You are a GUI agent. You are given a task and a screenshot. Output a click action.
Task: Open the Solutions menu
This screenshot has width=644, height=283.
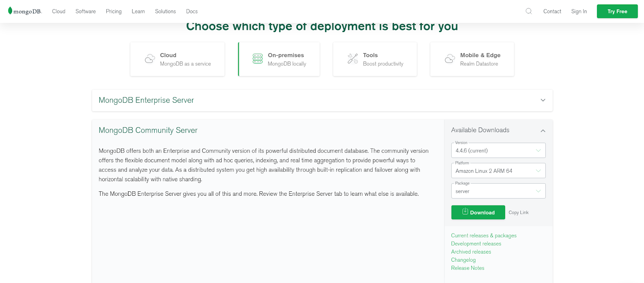click(x=165, y=11)
